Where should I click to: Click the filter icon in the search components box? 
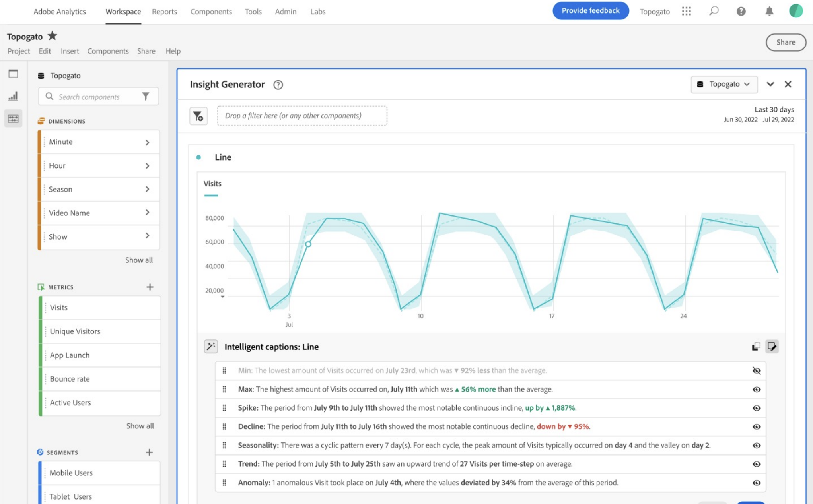[x=146, y=96]
